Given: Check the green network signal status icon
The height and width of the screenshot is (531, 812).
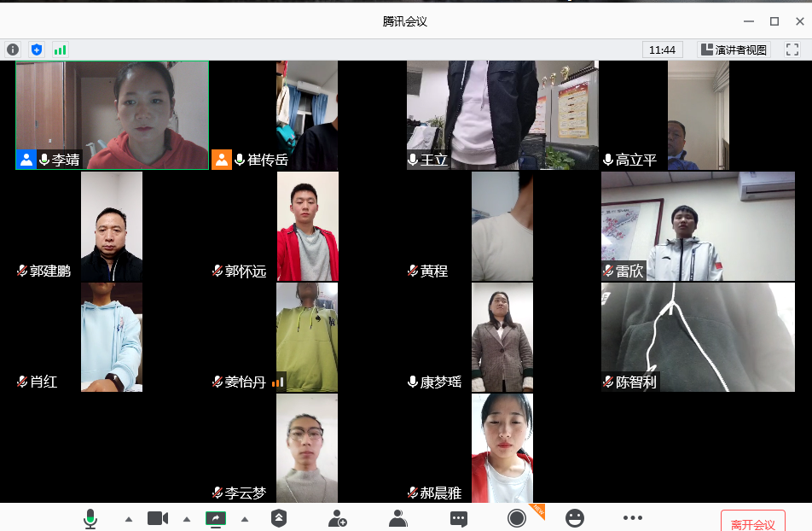Looking at the screenshot, I should [60, 50].
